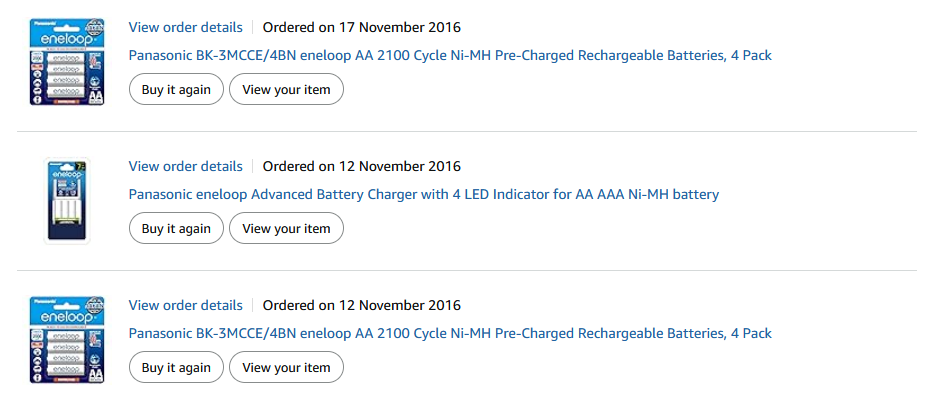
Task: Open eneloop battery pack image from 17 November order
Action: [67, 61]
